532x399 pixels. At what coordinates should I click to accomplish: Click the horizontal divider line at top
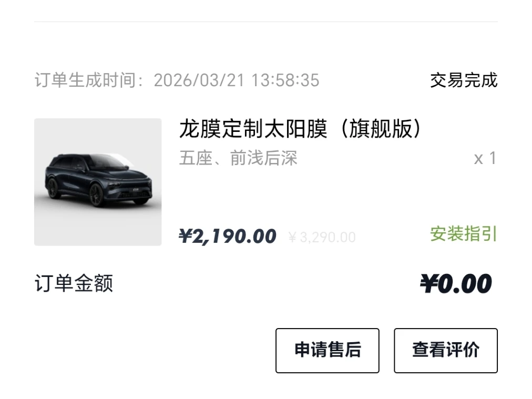[x=265, y=22]
